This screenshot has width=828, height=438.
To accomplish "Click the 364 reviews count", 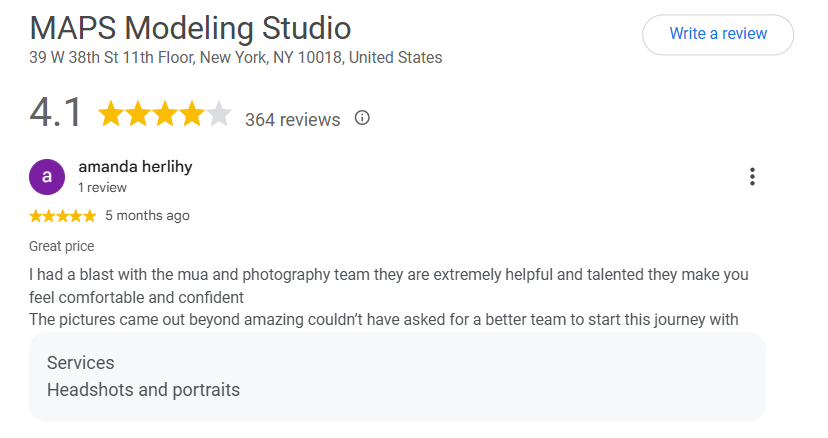I will (293, 120).
